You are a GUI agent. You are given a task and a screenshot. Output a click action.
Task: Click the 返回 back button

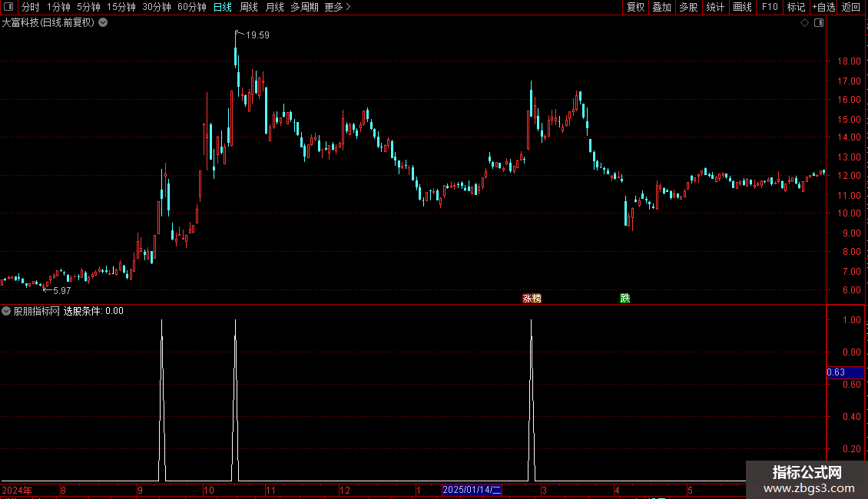(x=851, y=7)
